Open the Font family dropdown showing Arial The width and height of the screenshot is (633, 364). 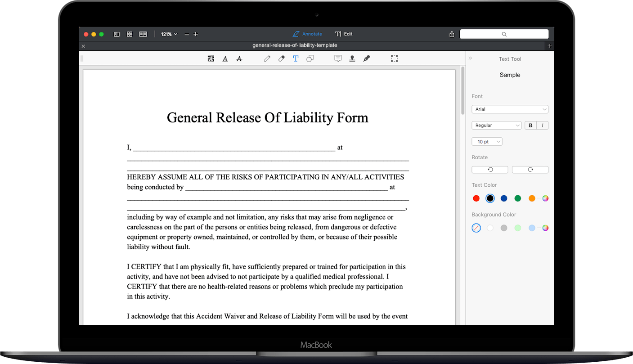pos(510,109)
